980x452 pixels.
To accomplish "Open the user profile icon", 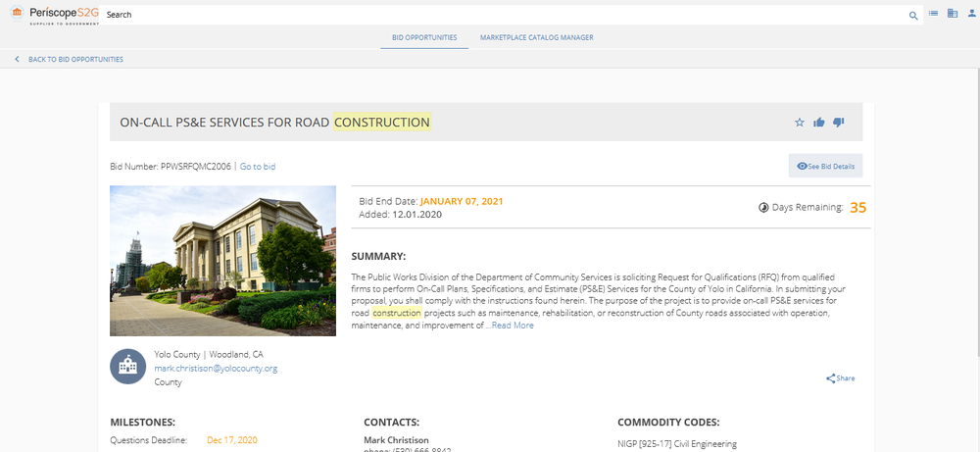I will 971,13.
